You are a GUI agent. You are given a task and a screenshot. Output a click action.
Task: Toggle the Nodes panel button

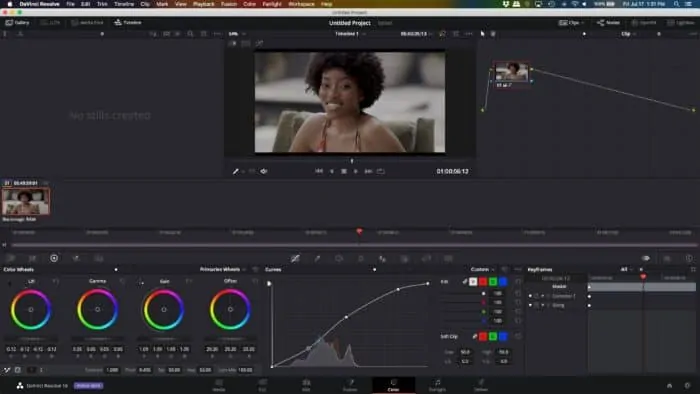608,22
